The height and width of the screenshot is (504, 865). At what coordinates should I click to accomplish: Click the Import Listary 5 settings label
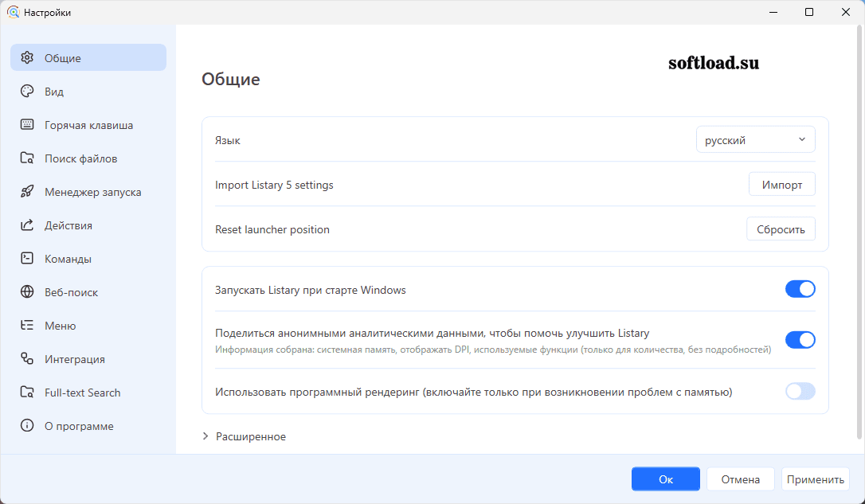[x=274, y=185]
